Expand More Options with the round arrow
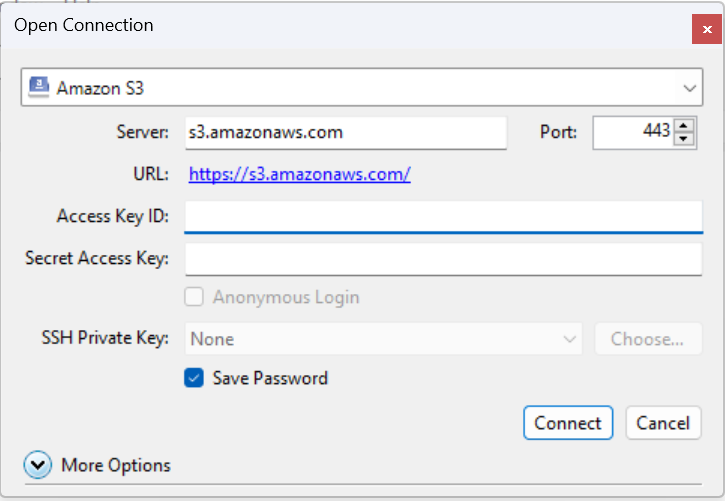This screenshot has width=725, height=501. pyautogui.click(x=38, y=465)
